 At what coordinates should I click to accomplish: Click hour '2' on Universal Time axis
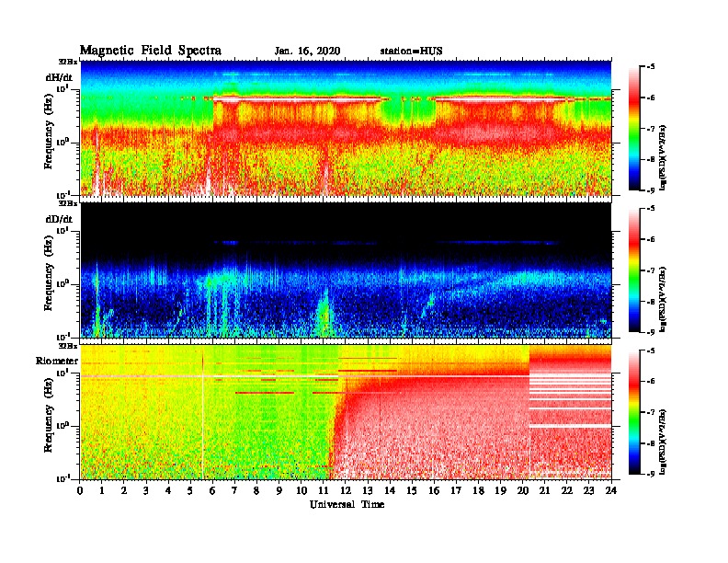(x=124, y=490)
